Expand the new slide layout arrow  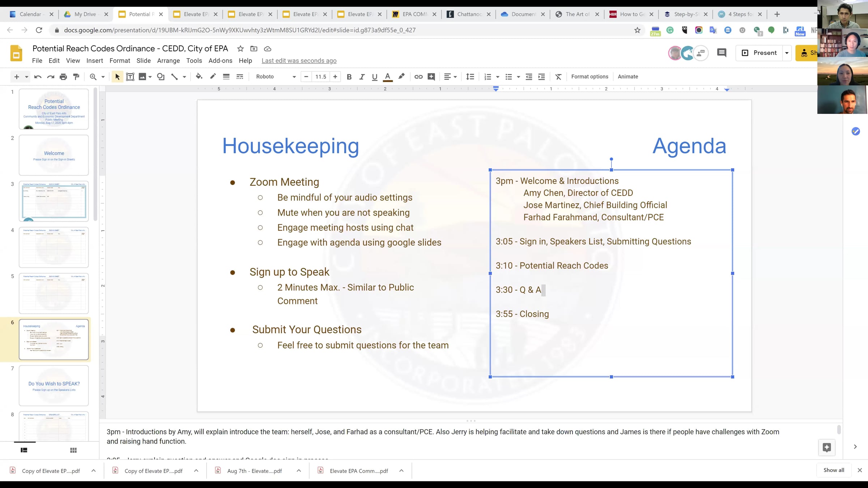(26, 77)
